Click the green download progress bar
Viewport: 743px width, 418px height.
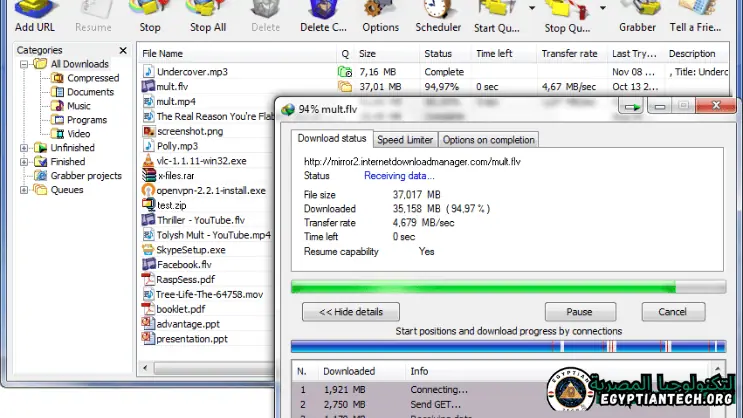coord(508,287)
